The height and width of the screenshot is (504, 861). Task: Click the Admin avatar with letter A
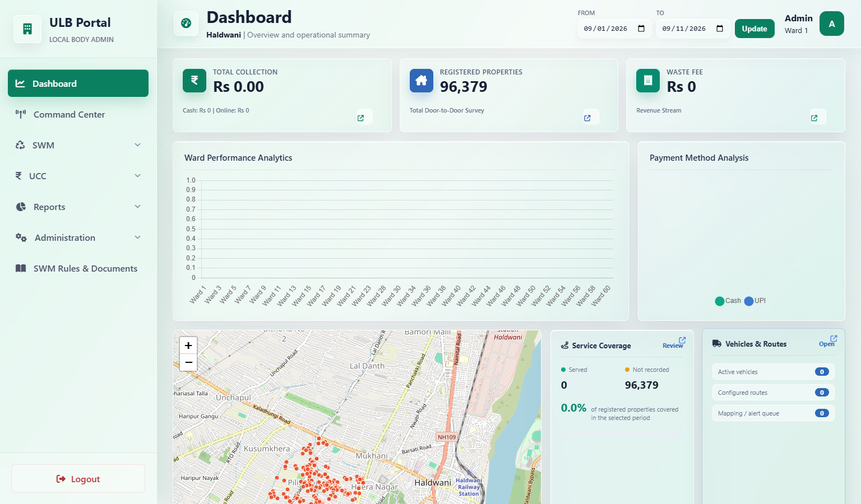click(832, 24)
